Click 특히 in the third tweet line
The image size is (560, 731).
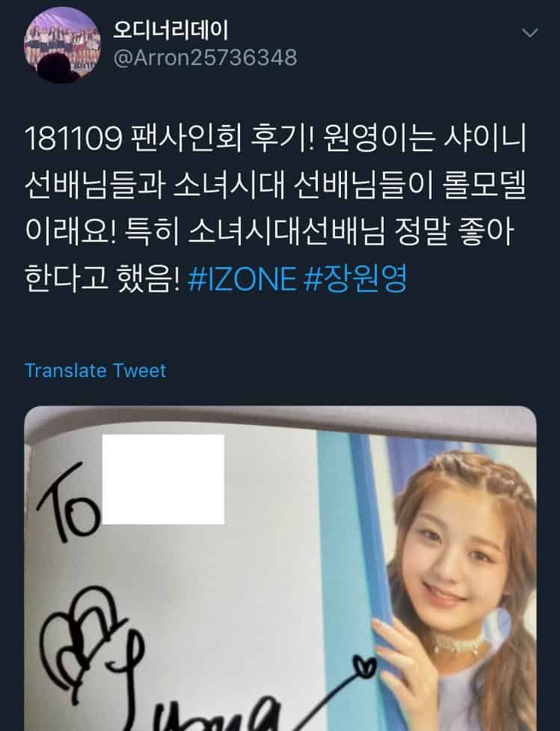pyautogui.click(x=153, y=232)
